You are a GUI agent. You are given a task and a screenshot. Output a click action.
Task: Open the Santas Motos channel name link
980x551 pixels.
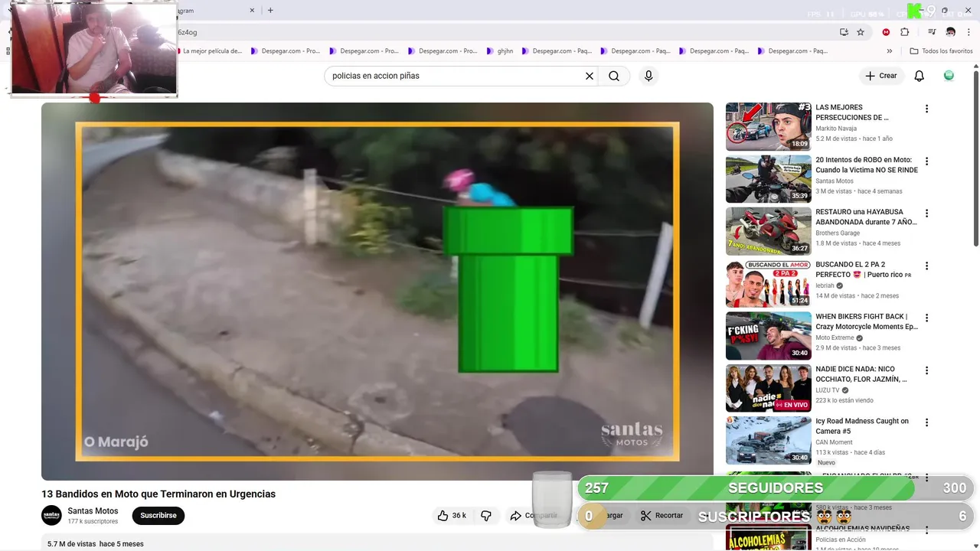click(93, 511)
